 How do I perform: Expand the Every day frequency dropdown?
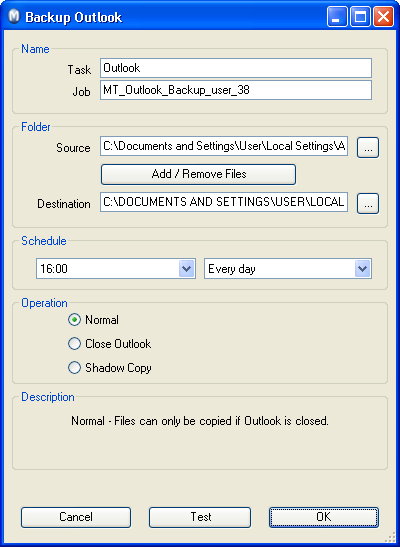point(362,269)
